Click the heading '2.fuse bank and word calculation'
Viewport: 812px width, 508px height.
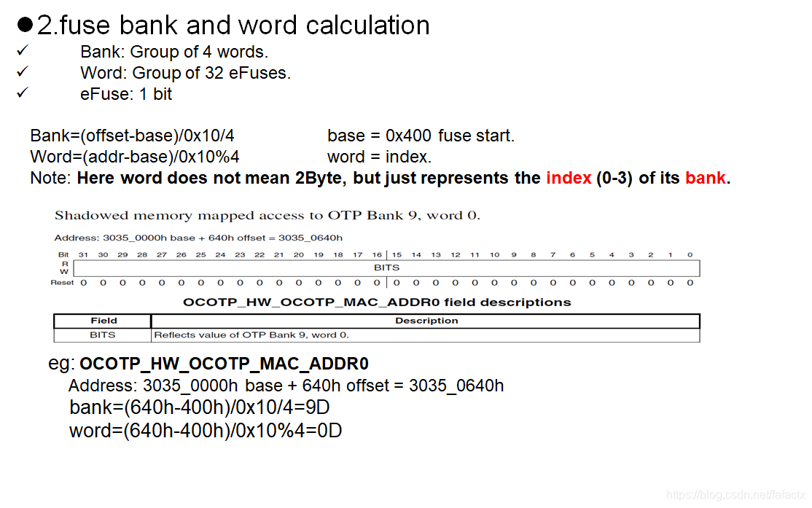(x=233, y=25)
